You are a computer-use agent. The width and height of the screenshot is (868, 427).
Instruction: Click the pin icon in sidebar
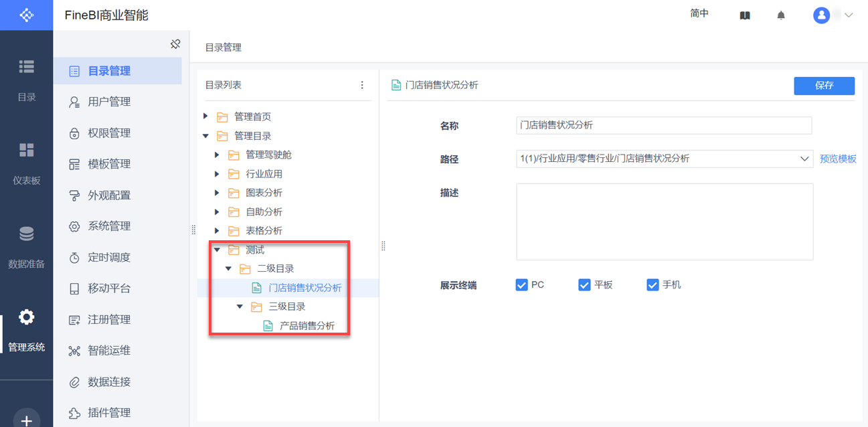pos(175,44)
